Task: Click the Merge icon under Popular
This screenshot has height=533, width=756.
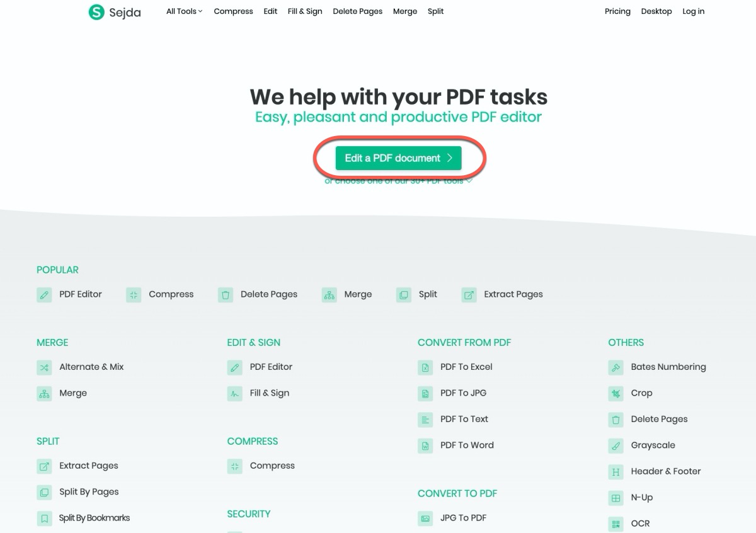Action: [329, 295]
